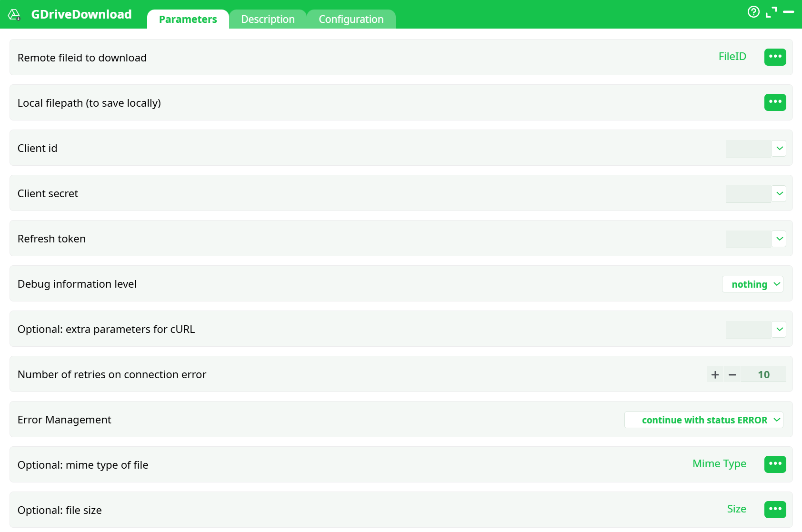The width and height of the screenshot is (802, 532).
Task: Expand the Client secret dropdown
Action: pos(779,194)
